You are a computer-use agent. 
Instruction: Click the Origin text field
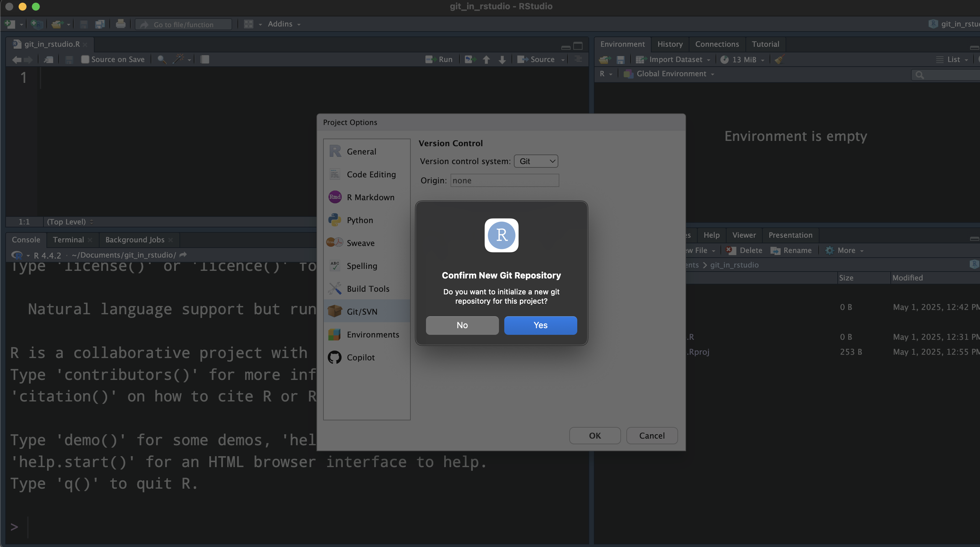tap(505, 181)
